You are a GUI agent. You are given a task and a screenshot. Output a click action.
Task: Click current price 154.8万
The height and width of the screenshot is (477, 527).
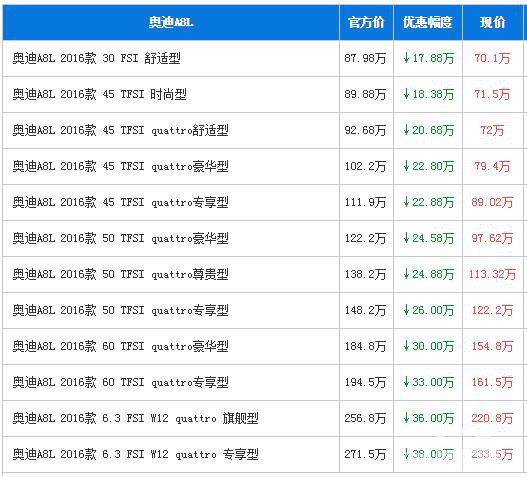point(492,346)
